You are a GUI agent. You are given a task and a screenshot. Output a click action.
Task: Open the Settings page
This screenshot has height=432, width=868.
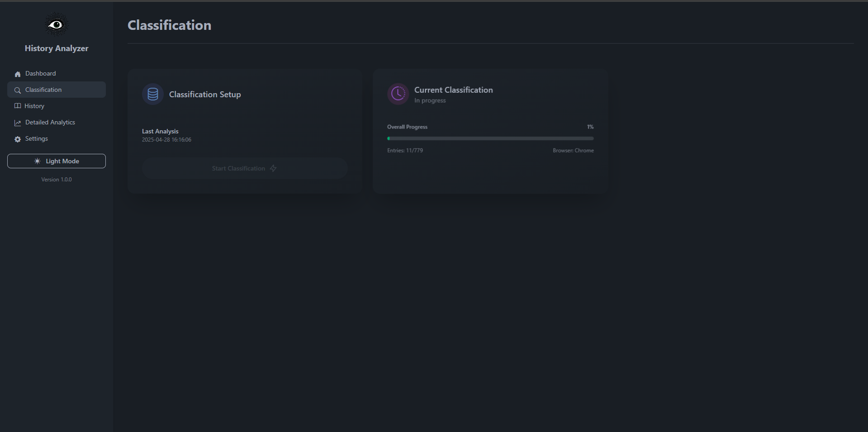point(57,138)
